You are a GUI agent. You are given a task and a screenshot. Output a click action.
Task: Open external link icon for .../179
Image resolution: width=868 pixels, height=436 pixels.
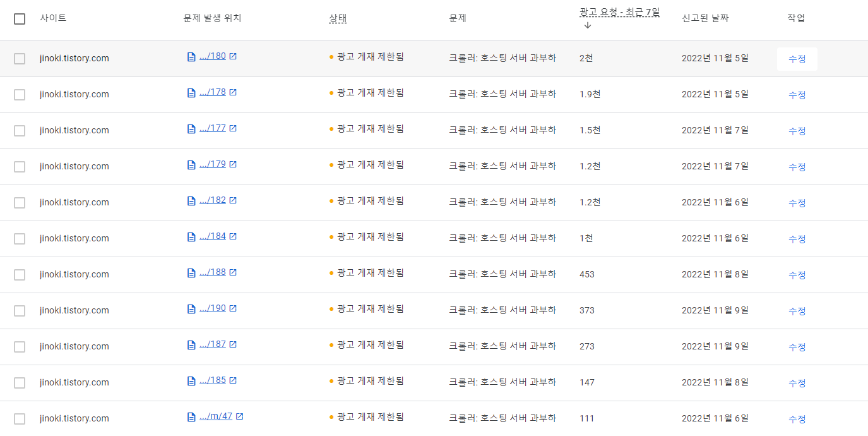(233, 164)
